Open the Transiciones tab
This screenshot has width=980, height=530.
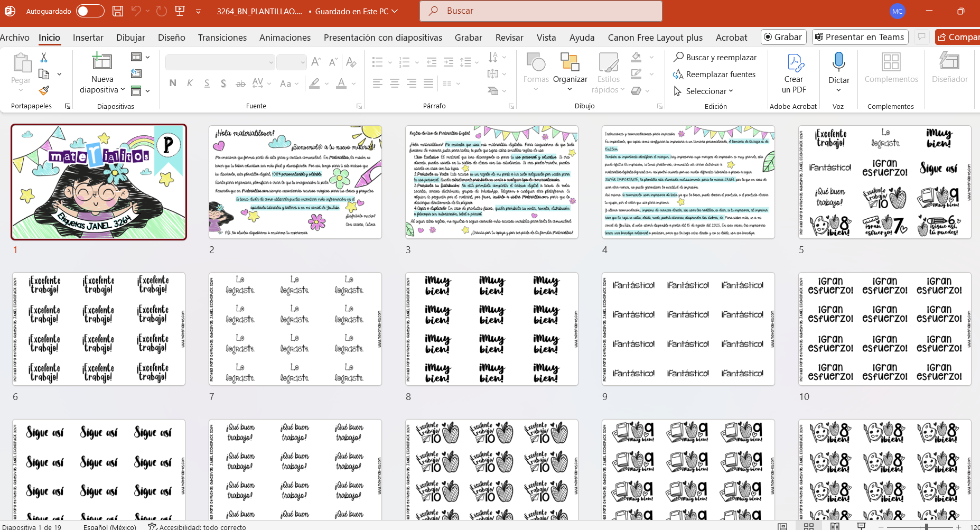[222, 38]
